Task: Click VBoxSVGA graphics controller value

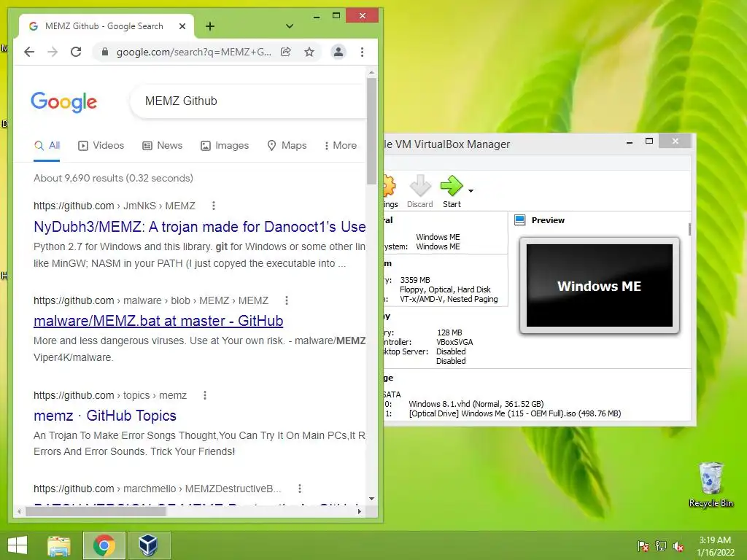Action: 454,342
